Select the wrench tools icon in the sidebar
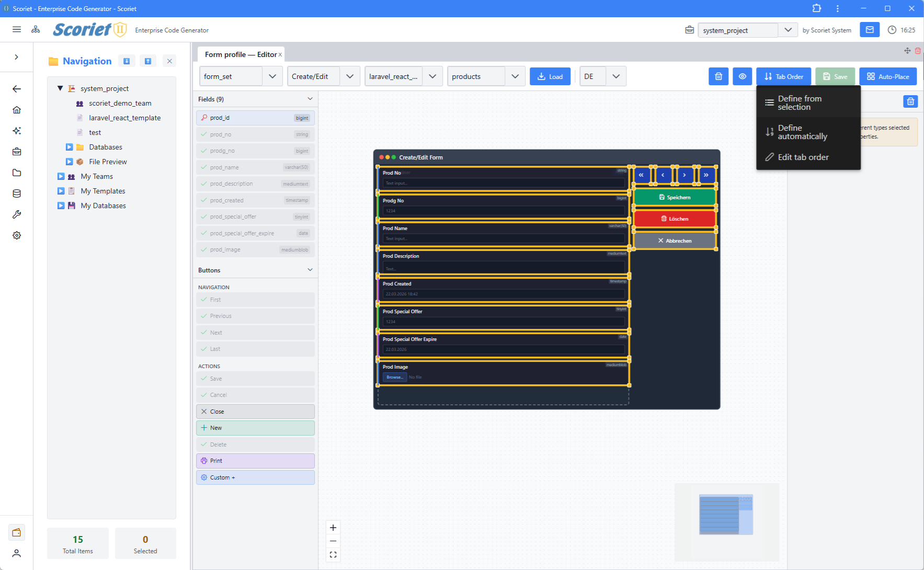Viewport: 924px width, 570px height. (x=17, y=214)
